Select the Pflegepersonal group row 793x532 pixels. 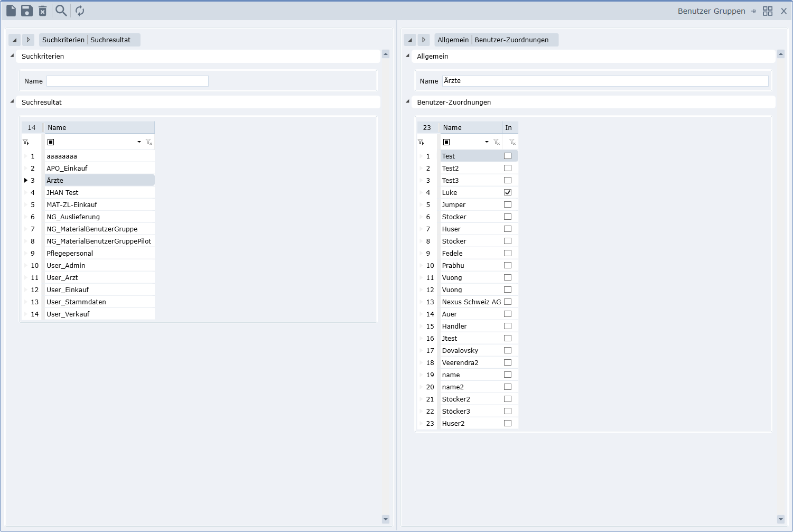[x=70, y=254]
